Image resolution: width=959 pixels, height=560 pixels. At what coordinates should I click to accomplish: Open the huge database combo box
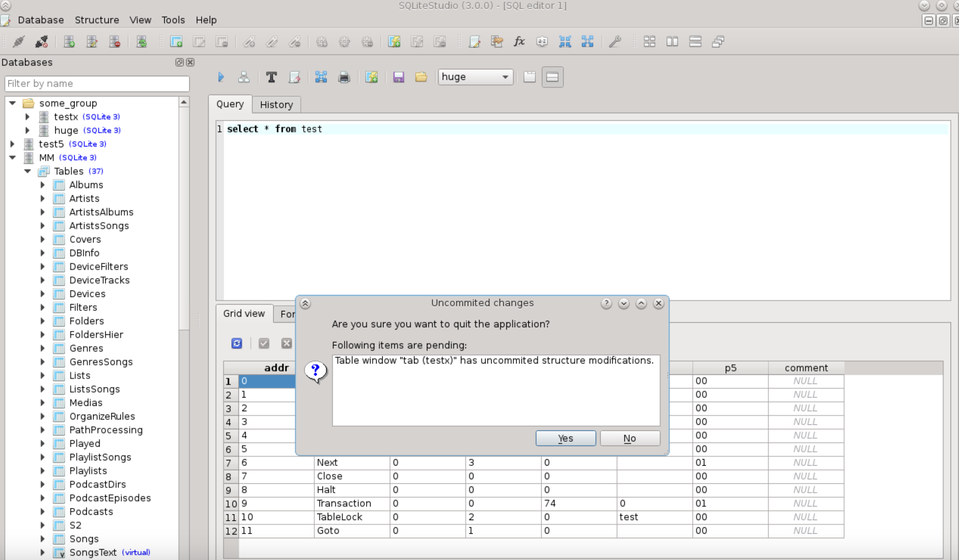(x=475, y=77)
